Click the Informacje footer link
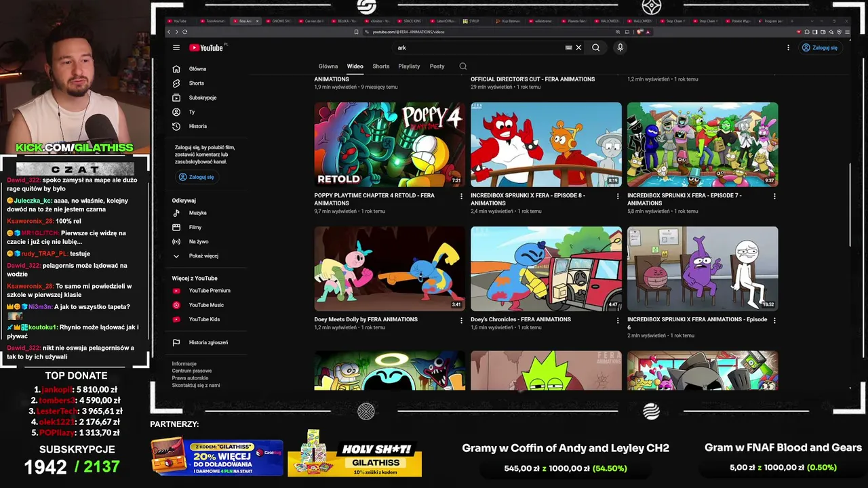 pyautogui.click(x=184, y=364)
